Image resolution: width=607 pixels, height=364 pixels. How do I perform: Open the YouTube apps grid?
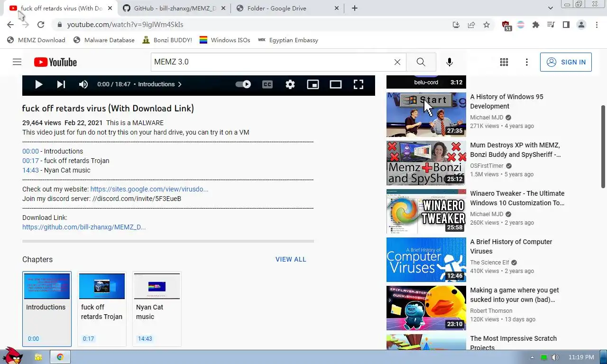point(504,62)
